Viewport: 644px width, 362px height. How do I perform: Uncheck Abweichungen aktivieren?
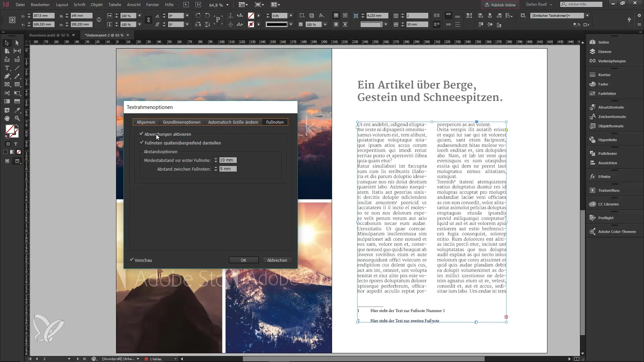142,134
